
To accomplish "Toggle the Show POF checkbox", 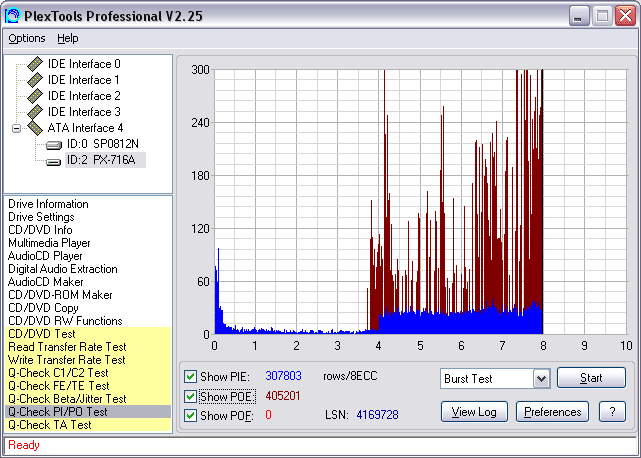I will click(x=190, y=415).
